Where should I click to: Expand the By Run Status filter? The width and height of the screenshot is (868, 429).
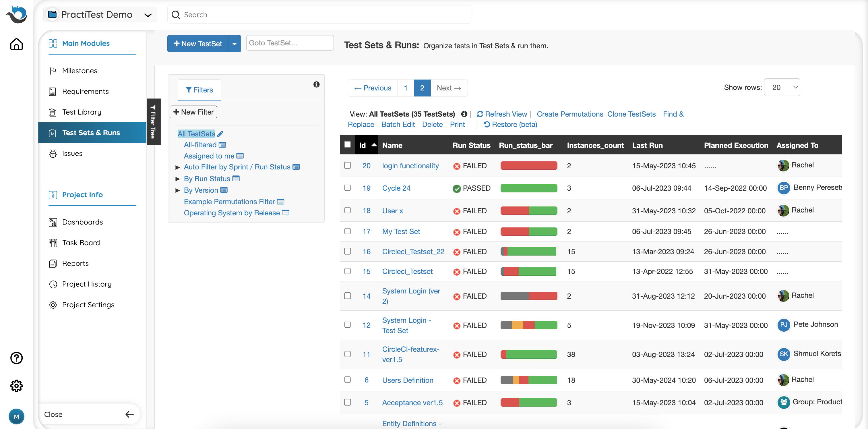tap(178, 179)
